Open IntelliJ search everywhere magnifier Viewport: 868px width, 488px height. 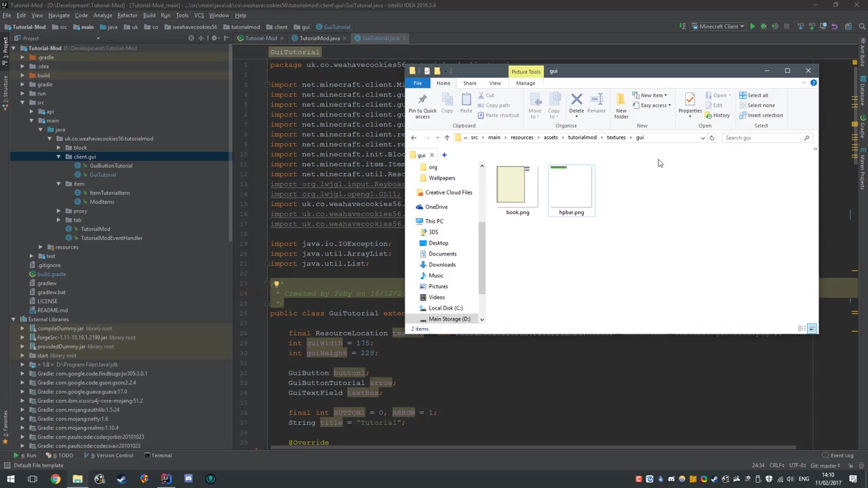click(861, 26)
